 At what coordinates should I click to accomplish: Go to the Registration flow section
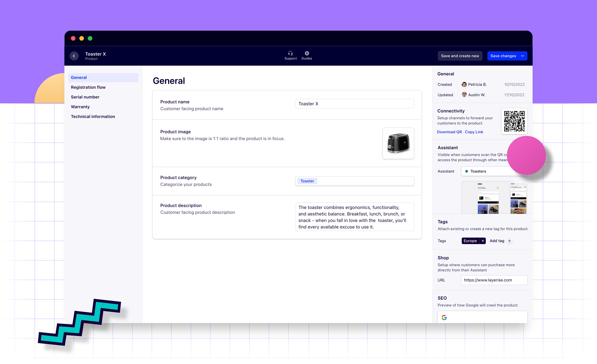click(88, 87)
